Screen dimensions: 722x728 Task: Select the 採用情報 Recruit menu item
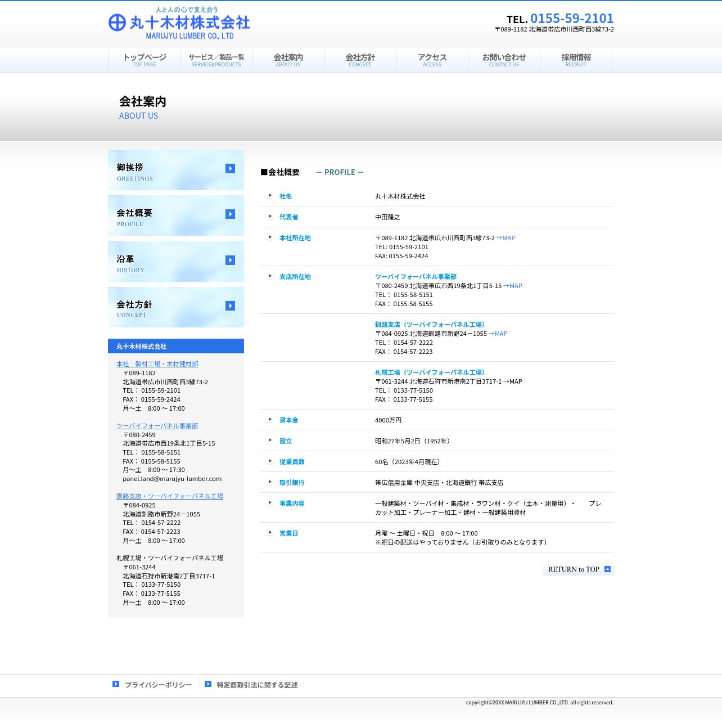[576, 60]
